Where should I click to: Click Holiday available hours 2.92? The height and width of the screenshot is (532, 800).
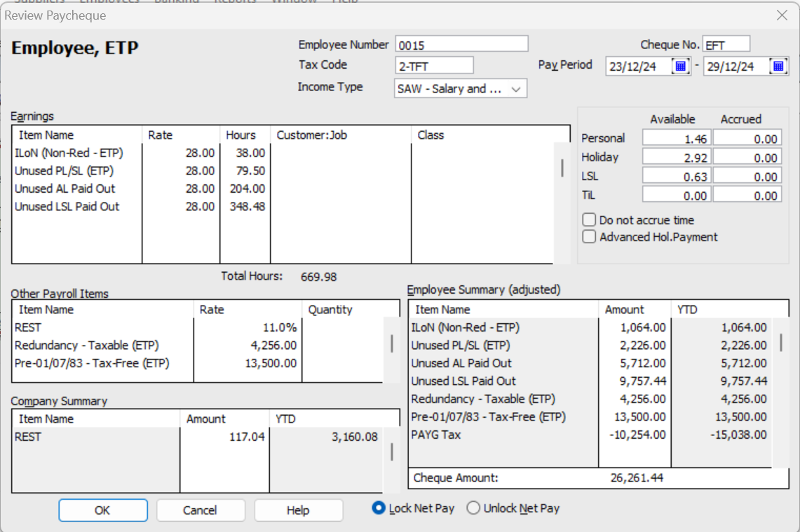pos(677,157)
